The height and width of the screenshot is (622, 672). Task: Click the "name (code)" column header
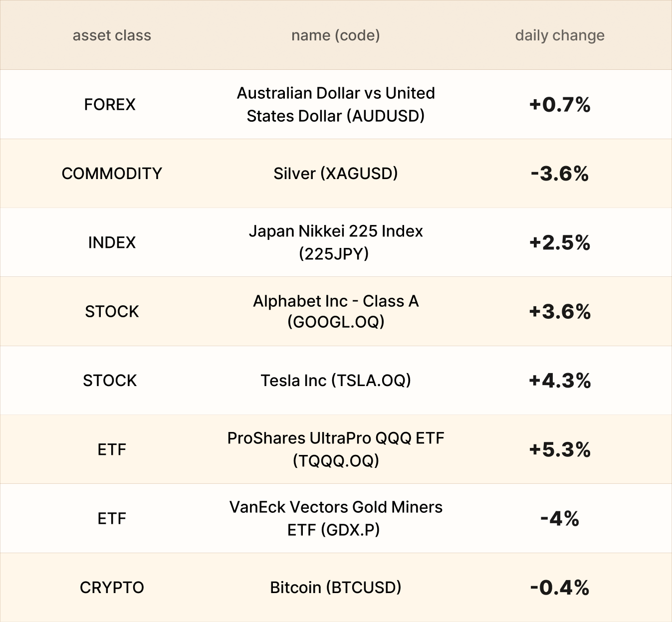click(335, 35)
